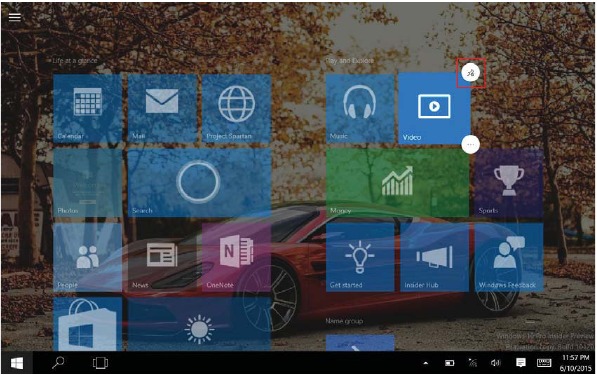Open the Money chart tile
The height and width of the screenshot is (375, 597).
point(397,183)
